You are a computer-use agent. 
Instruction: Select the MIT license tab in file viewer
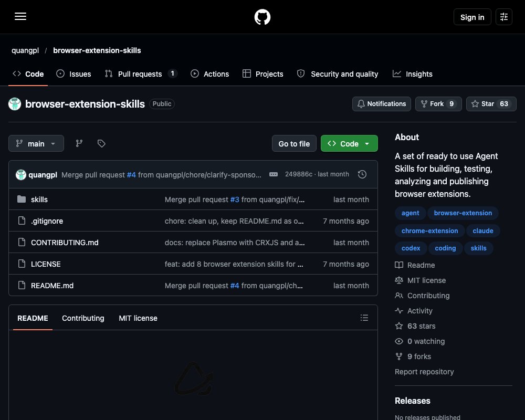point(138,318)
